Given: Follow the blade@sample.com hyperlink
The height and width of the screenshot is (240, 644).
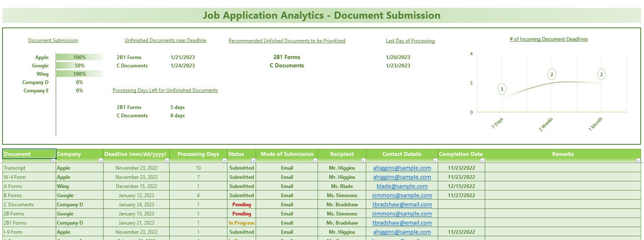Looking at the screenshot, I should pos(402,186).
